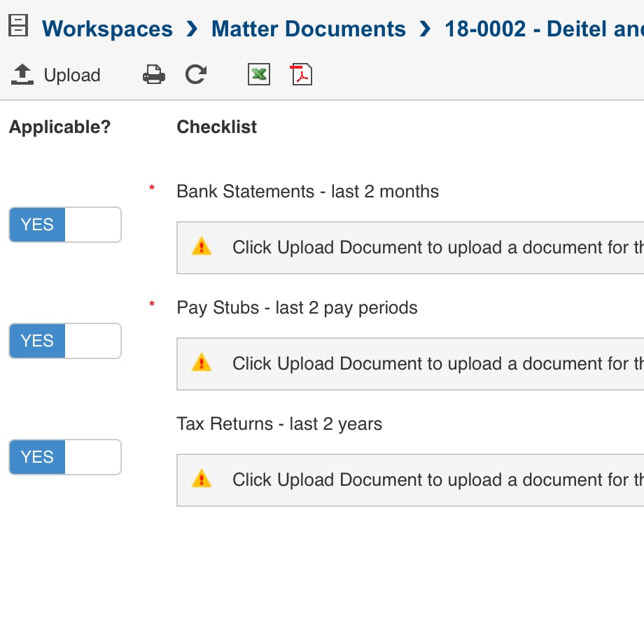Image resolution: width=644 pixels, height=644 pixels.
Task: Select the Tax Returns upload message box
Action: 420,480
